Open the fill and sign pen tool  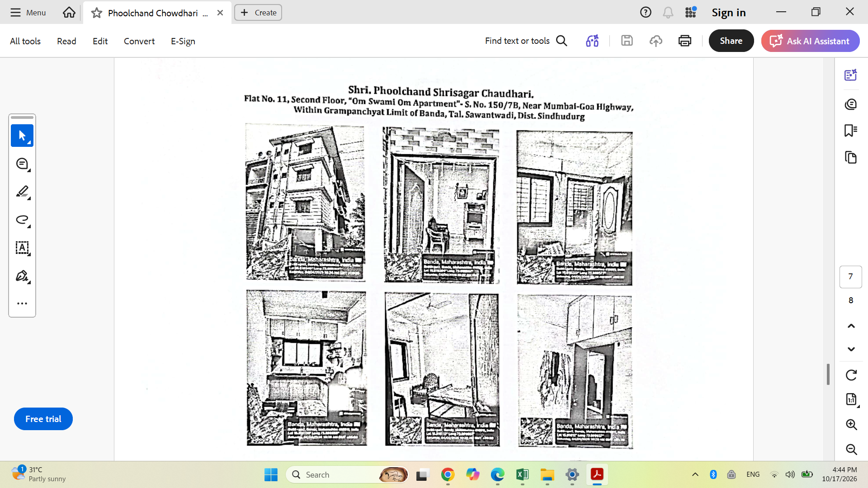click(22, 276)
